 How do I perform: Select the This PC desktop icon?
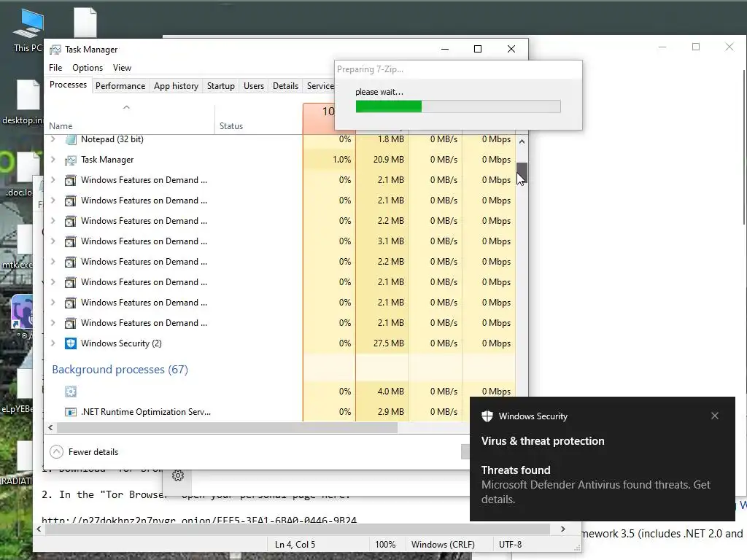(28, 29)
